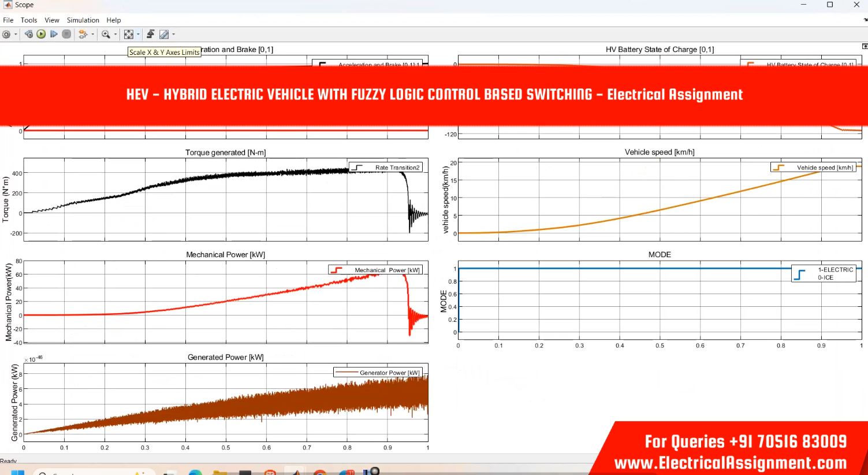Toggle the Triggers toolbar icon

[x=151, y=35]
